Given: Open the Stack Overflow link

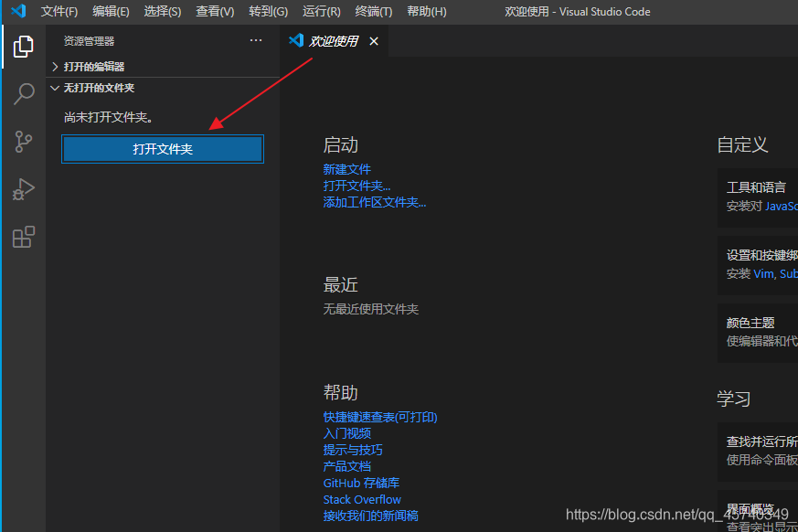Looking at the screenshot, I should tap(362, 499).
